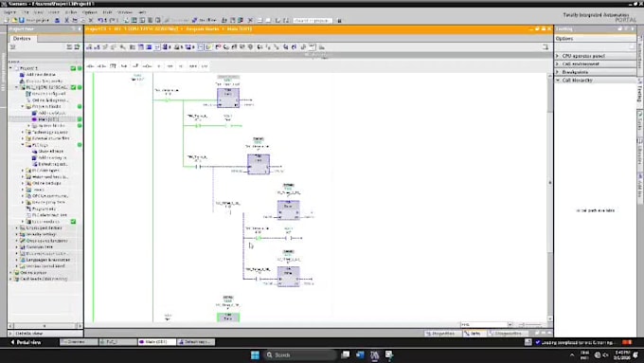Click the Open project toolbar icon
This screenshot has height=363, width=644.
[x=14, y=20]
